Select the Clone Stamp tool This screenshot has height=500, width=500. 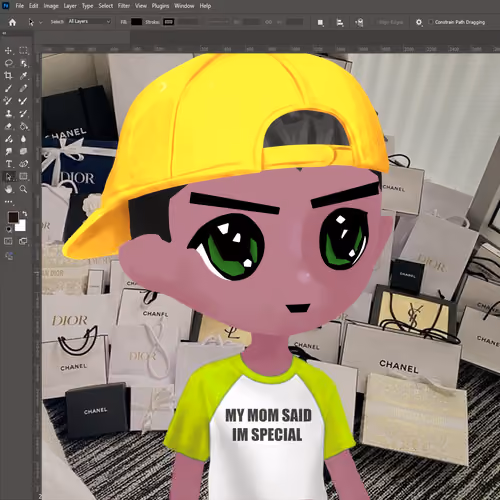(x=8, y=114)
